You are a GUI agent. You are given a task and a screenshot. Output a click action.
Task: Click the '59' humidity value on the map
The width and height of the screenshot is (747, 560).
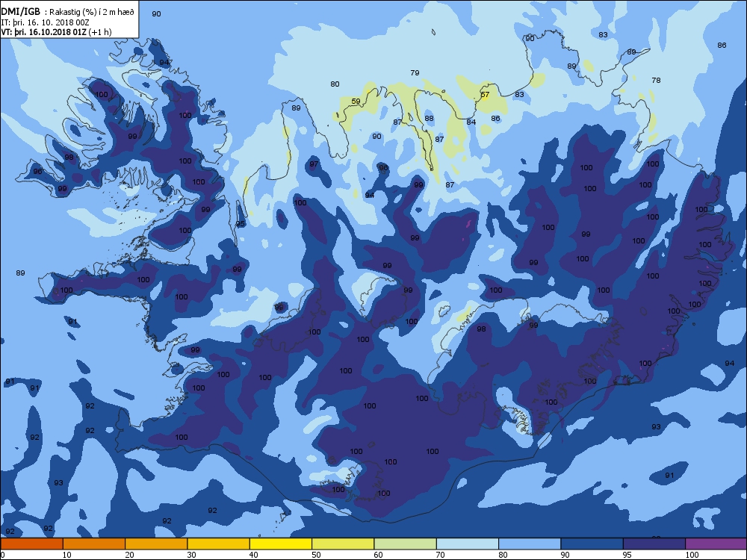tap(356, 102)
